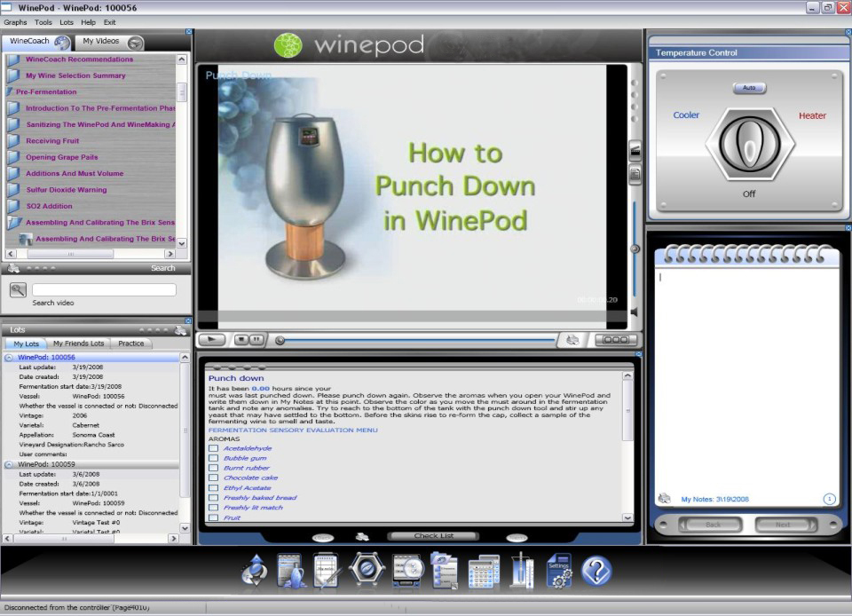This screenshot has width=852, height=616.
Task: Switch to the Practice lots tab
Action: (x=131, y=344)
